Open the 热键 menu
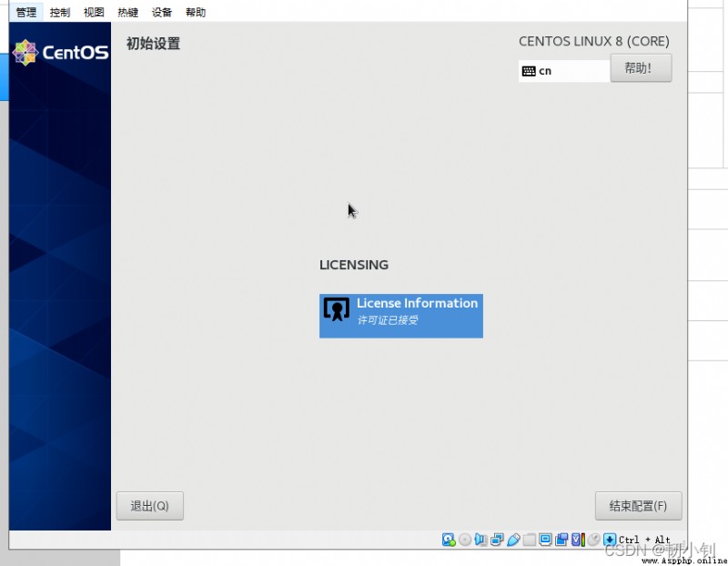The width and height of the screenshot is (728, 566). tap(127, 12)
